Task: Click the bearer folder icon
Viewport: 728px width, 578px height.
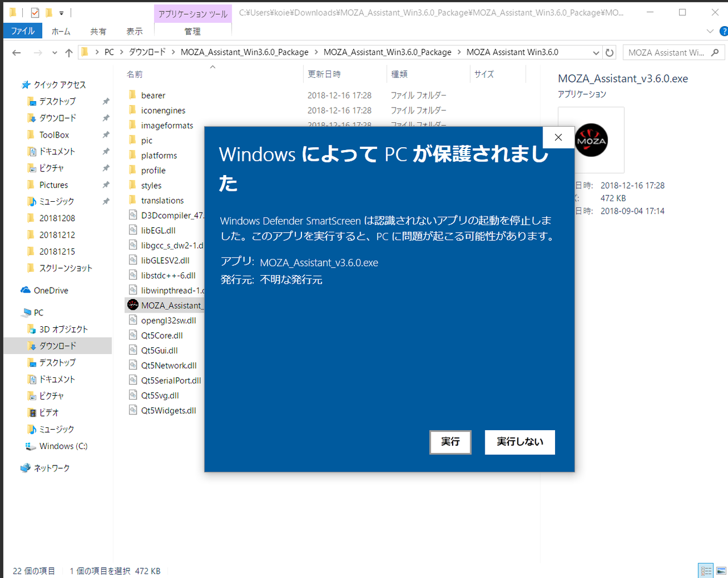Action: click(x=133, y=95)
